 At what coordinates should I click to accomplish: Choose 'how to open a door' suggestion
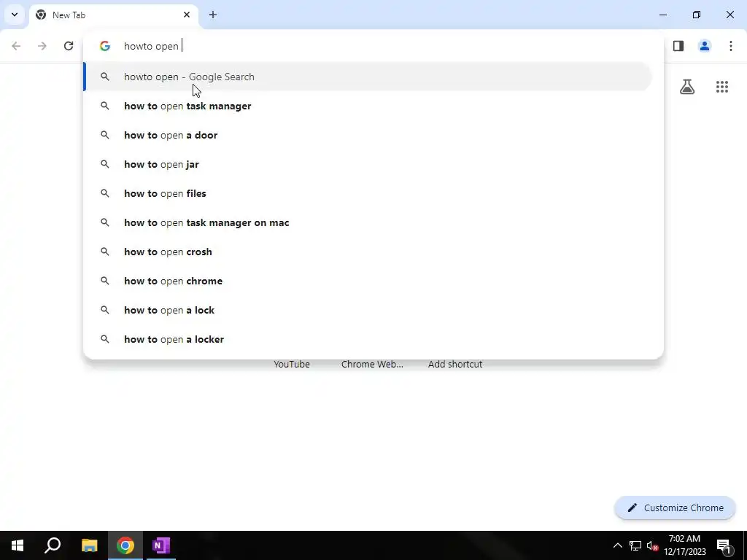368,135
